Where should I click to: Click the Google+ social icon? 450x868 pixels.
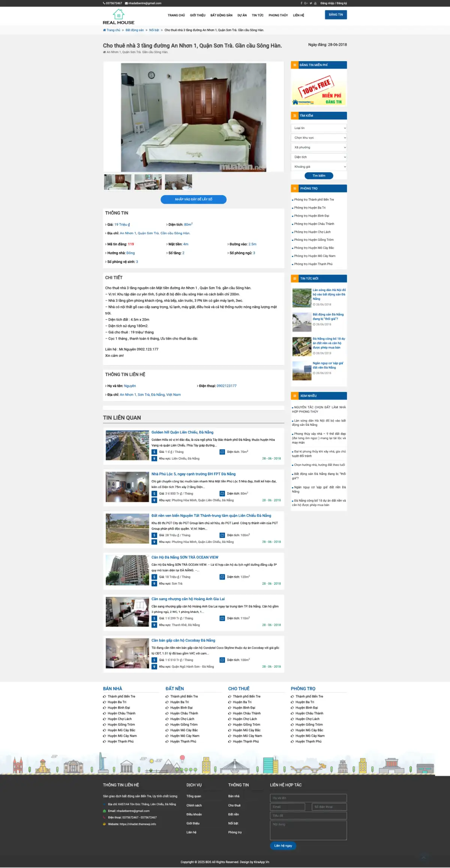(x=306, y=3)
